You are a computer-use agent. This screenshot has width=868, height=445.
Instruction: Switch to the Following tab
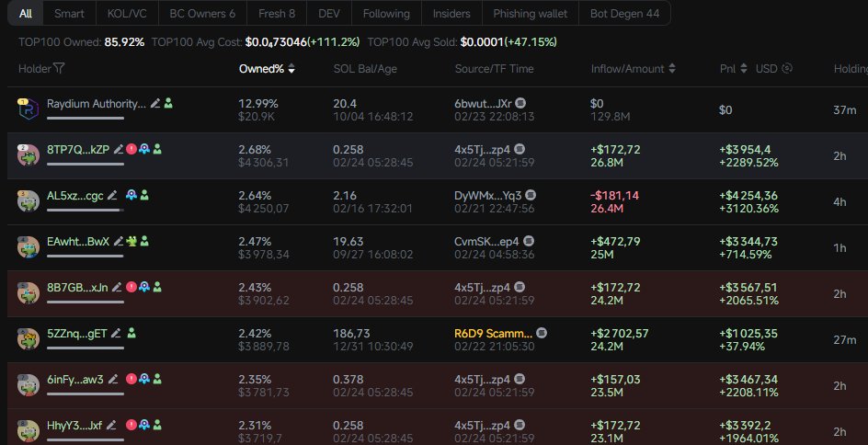point(386,13)
